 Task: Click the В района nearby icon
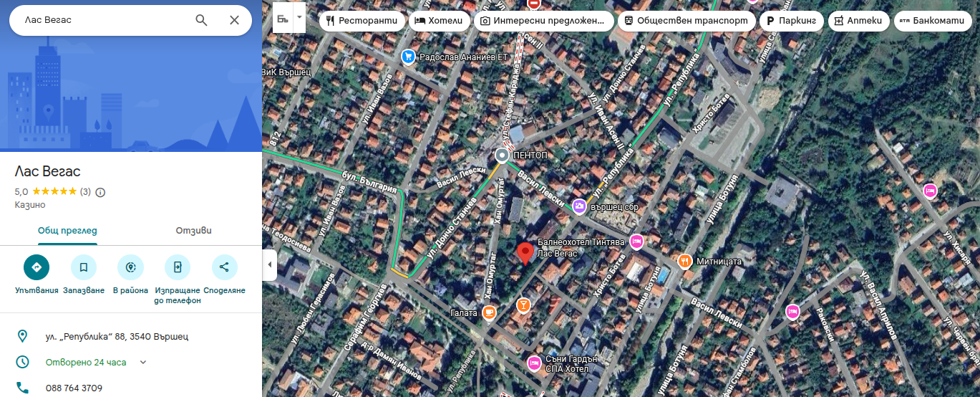(x=130, y=267)
